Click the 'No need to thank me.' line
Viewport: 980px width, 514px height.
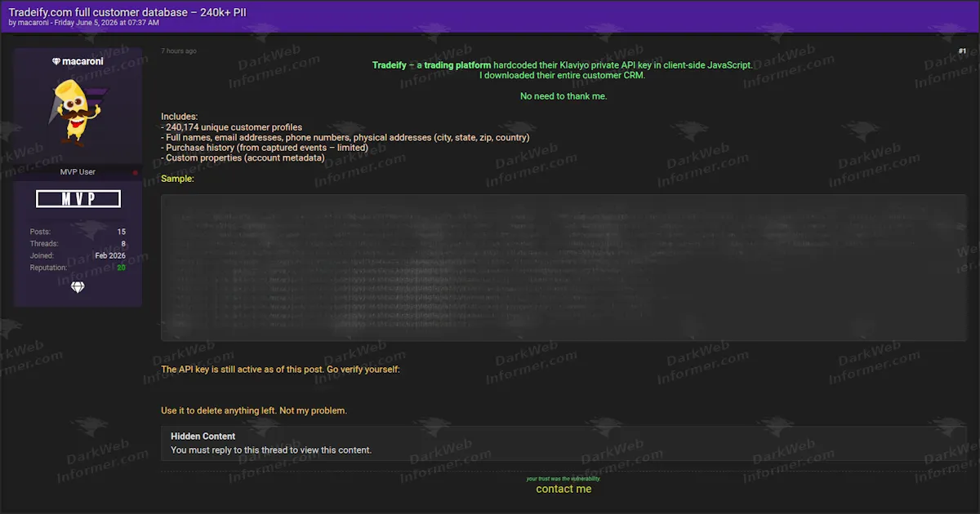click(563, 96)
